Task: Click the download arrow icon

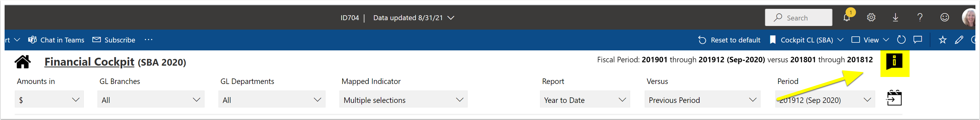Action: coord(895,17)
